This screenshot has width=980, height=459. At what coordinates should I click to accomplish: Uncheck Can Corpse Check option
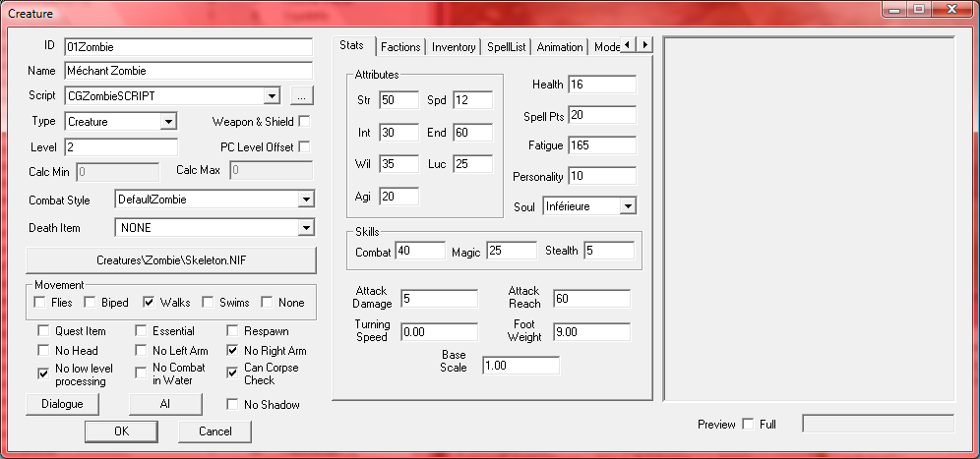232,373
